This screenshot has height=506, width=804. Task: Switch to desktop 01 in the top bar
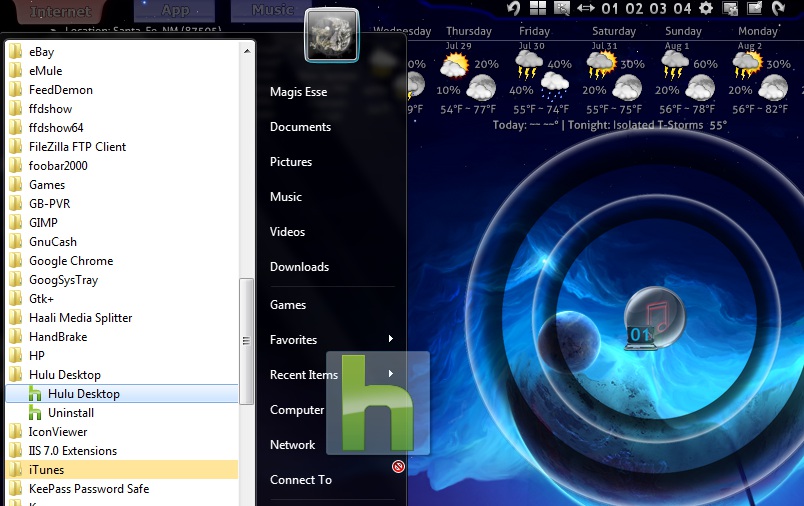point(610,9)
